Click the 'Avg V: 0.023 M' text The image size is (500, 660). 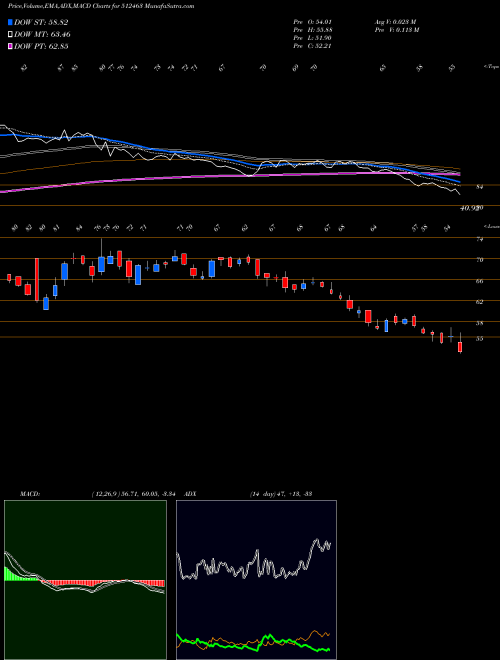(396, 22)
